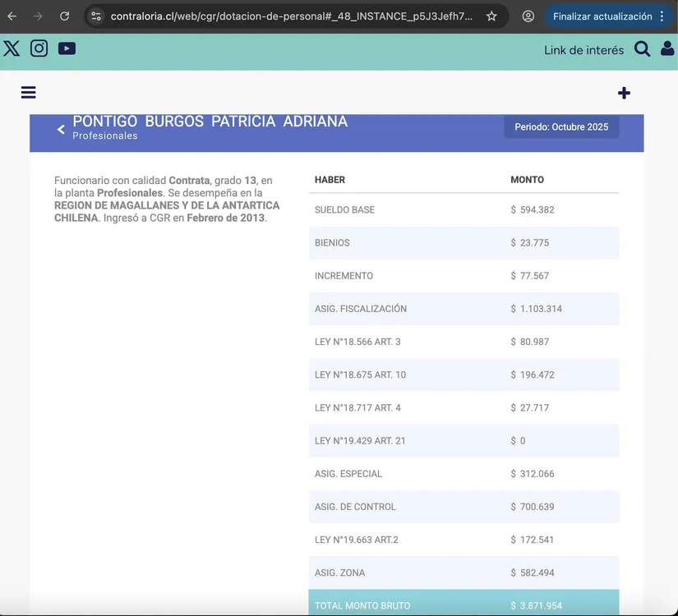This screenshot has height=616, width=678.
Task: Select the ASIG. FISCALIZACIÓN row
Action: [464, 309]
